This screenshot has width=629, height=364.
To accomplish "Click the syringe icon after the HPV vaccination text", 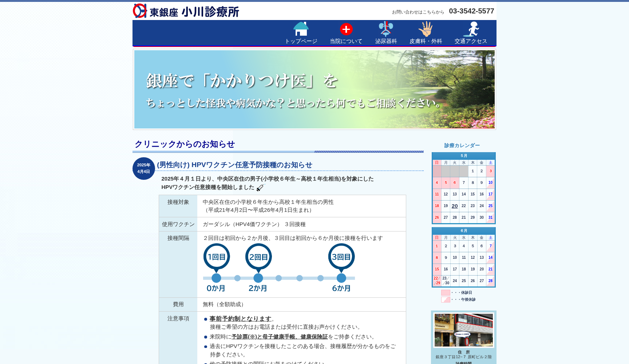I will pos(261,187).
